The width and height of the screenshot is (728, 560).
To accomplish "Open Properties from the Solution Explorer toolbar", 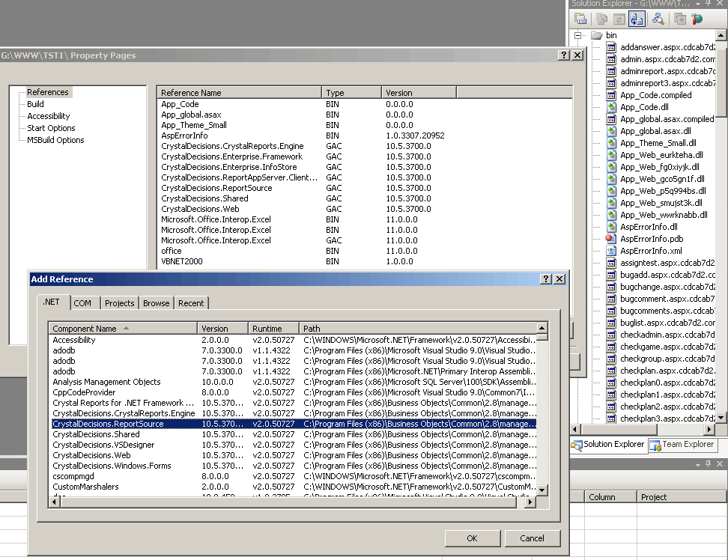I will pyautogui.click(x=580, y=19).
